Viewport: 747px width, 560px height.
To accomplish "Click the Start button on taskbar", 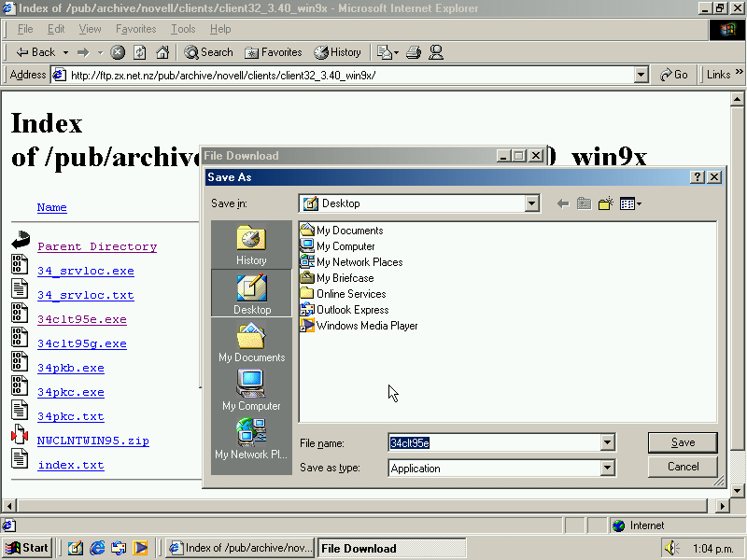I will pos(27,548).
